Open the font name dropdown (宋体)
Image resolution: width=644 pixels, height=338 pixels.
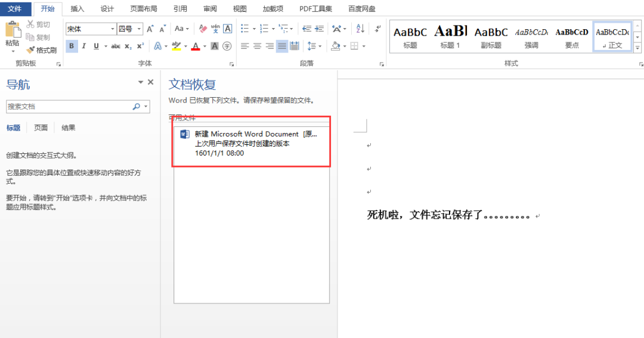pyautogui.click(x=113, y=29)
